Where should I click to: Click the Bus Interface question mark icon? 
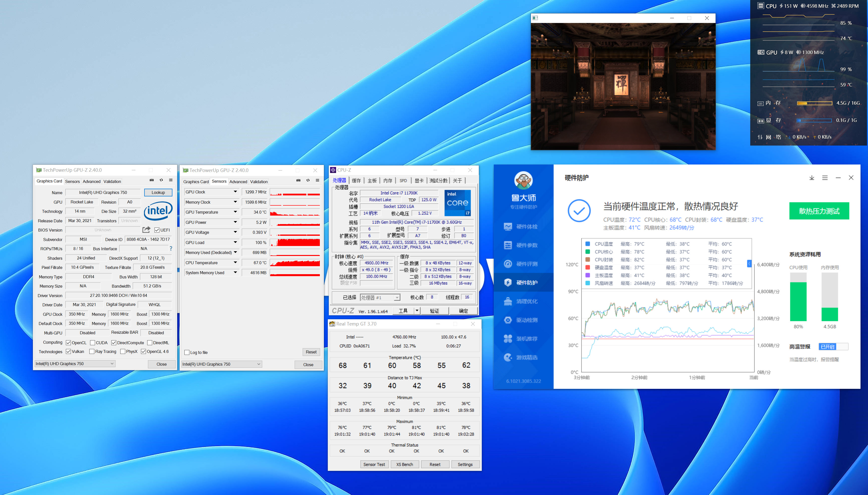[x=171, y=248]
